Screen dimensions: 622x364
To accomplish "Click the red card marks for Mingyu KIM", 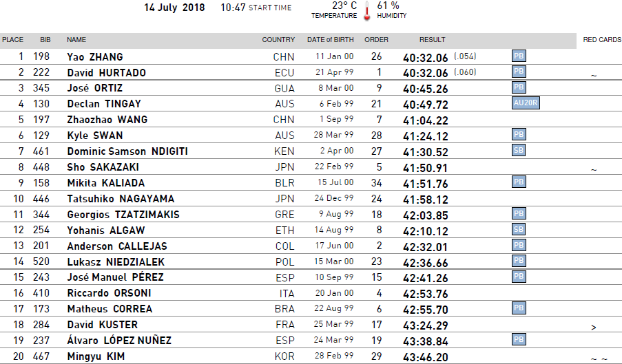I will coord(599,359).
